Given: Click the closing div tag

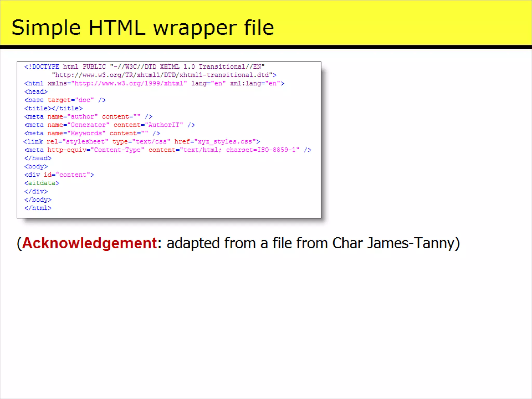Looking at the screenshot, I should (x=36, y=191).
